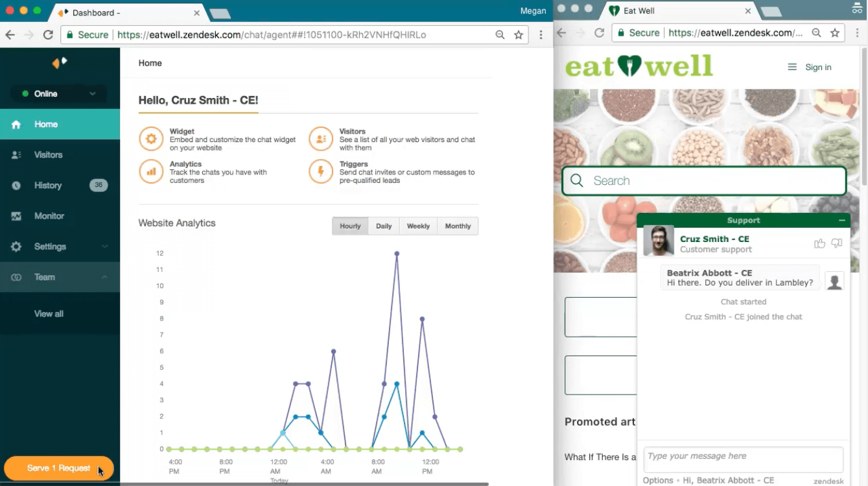Expand the Settings submenu chevron

(104, 247)
